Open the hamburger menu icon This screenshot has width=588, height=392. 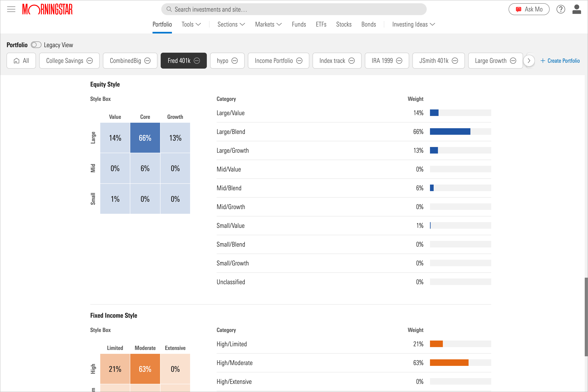11,10
